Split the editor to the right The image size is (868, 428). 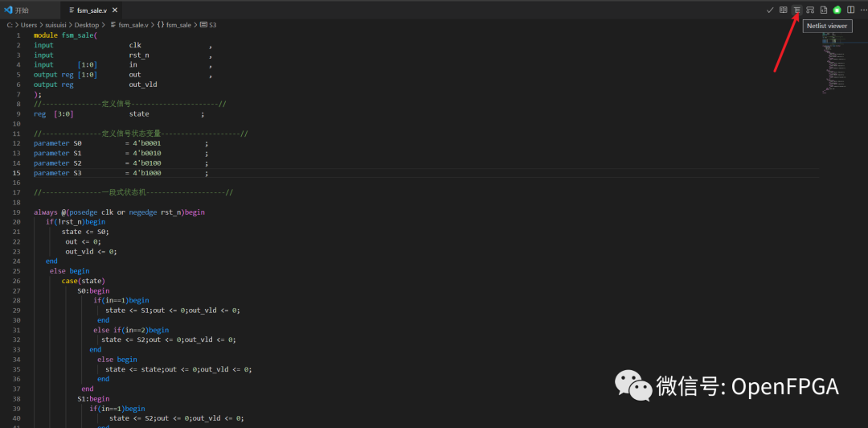851,10
